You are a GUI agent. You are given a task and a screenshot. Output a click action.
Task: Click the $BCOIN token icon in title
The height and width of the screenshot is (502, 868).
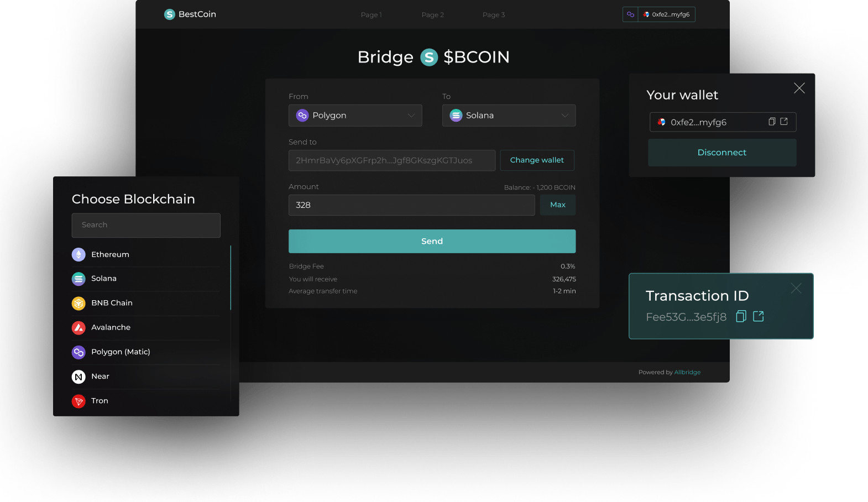pyautogui.click(x=429, y=57)
